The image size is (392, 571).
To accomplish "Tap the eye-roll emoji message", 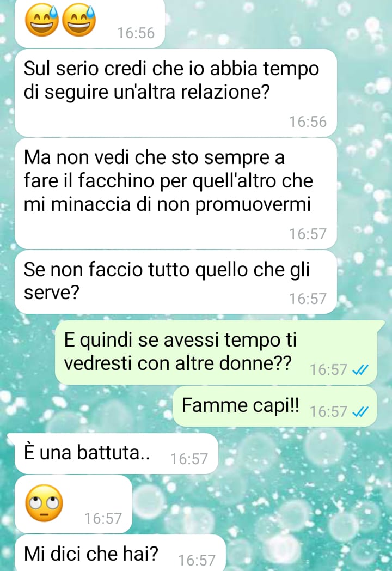I will pyautogui.click(x=44, y=503).
